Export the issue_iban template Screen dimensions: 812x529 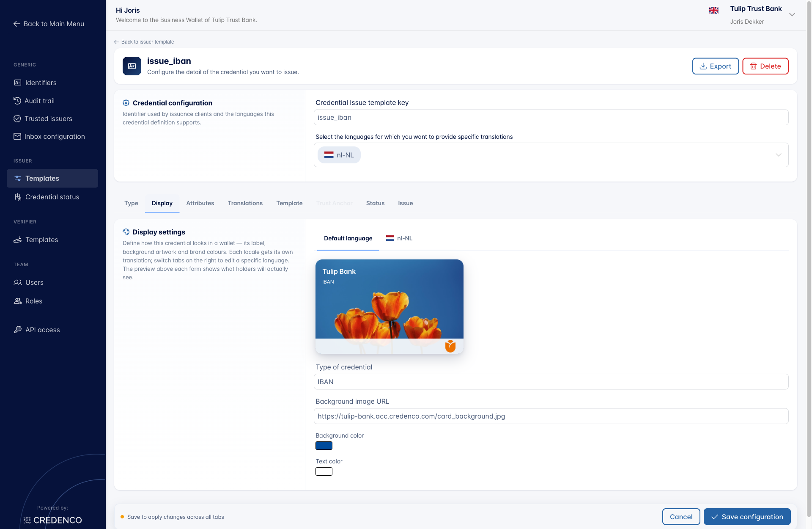tap(715, 66)
